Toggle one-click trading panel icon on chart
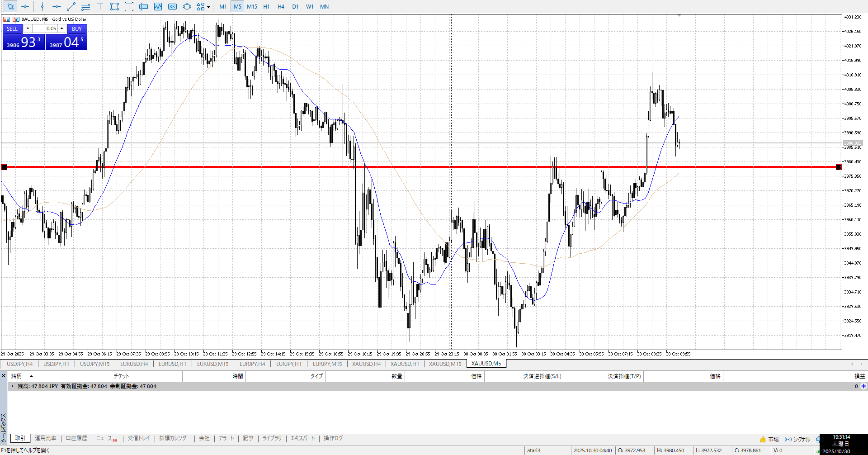 click(7, 19)
